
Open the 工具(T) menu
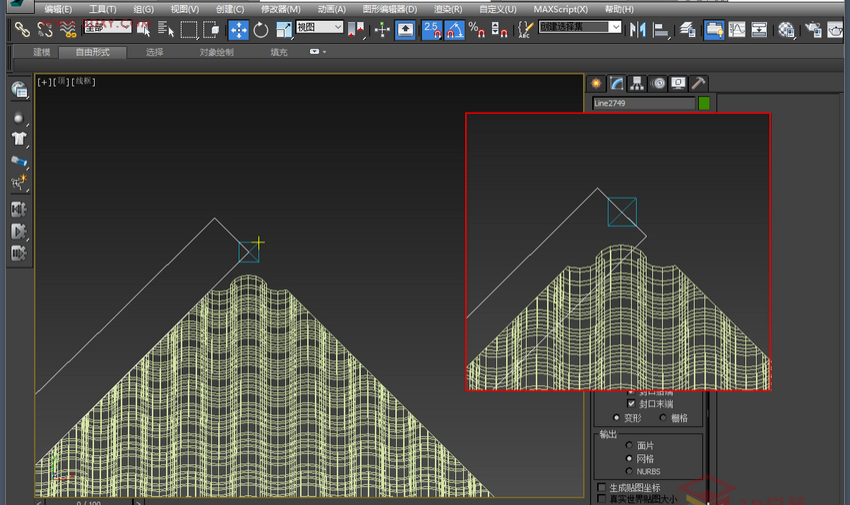[x=102, y=9]
